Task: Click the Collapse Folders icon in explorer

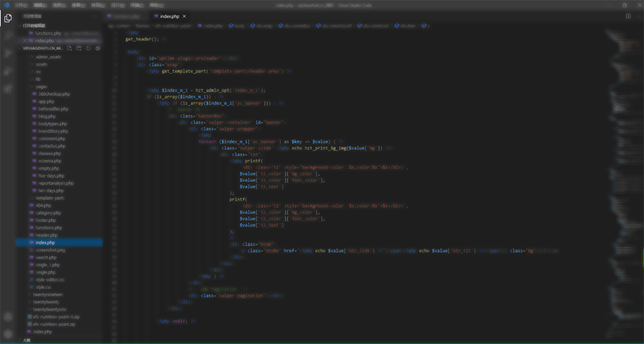Action: point(97,48)
